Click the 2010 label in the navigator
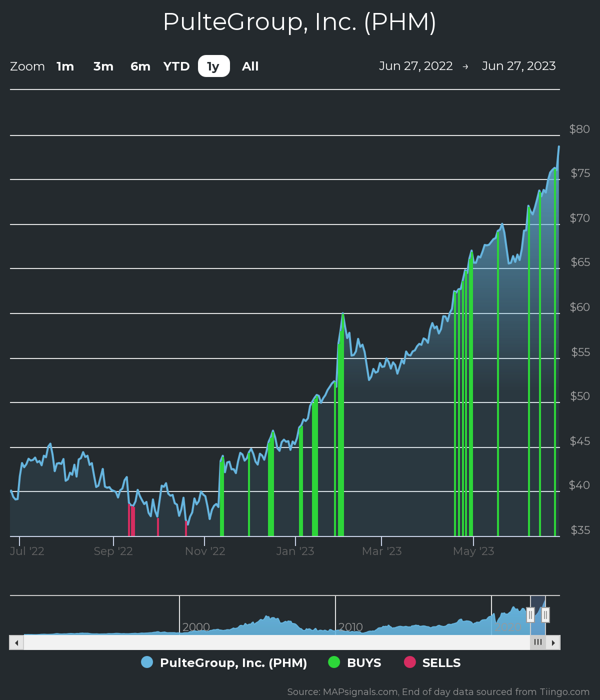 click(x=350, y=627)
